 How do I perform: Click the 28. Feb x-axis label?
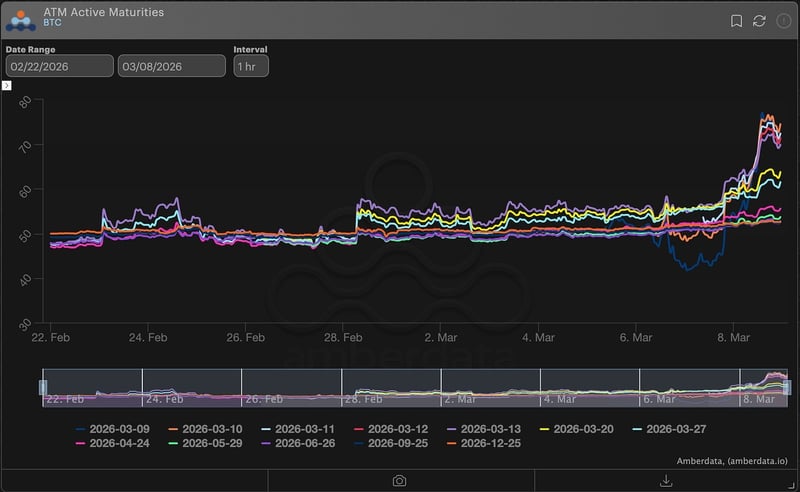(x=343, y=337)
